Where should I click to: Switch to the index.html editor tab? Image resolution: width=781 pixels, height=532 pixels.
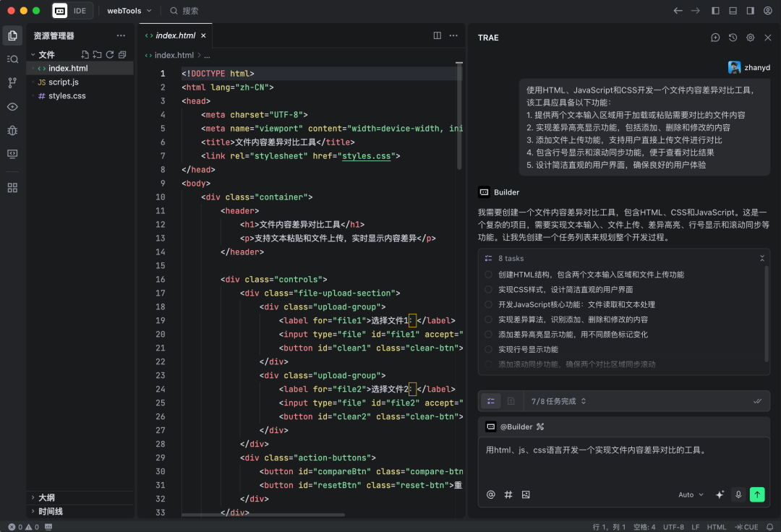click(x=174, y=35)
